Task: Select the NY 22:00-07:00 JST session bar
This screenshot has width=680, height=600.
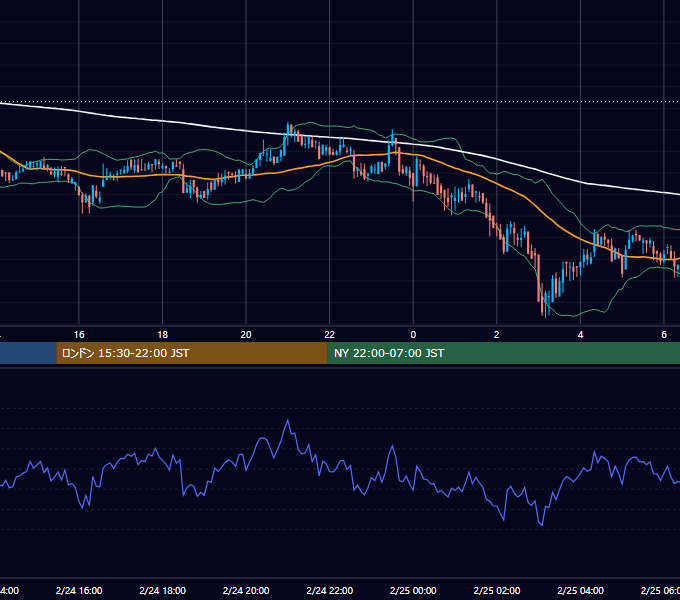Action: [x=503, y=353]
